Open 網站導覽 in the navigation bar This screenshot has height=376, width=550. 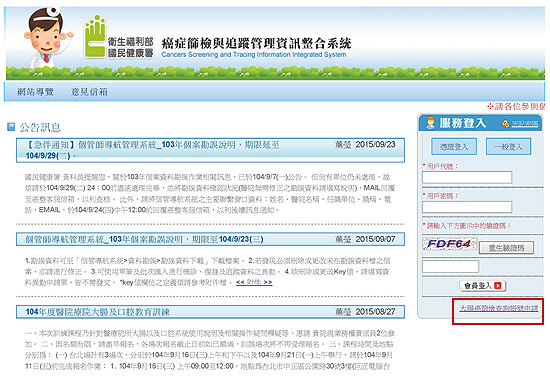point(35,92)
